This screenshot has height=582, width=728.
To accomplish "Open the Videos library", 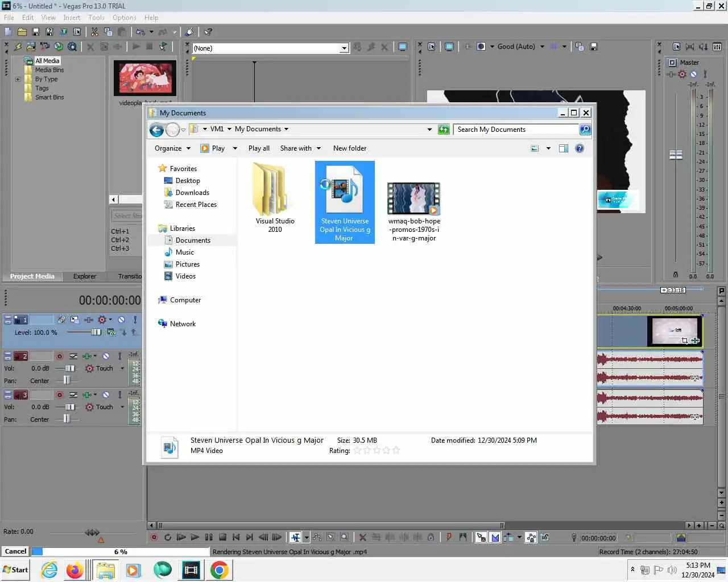I will click(x=185, y=276).
